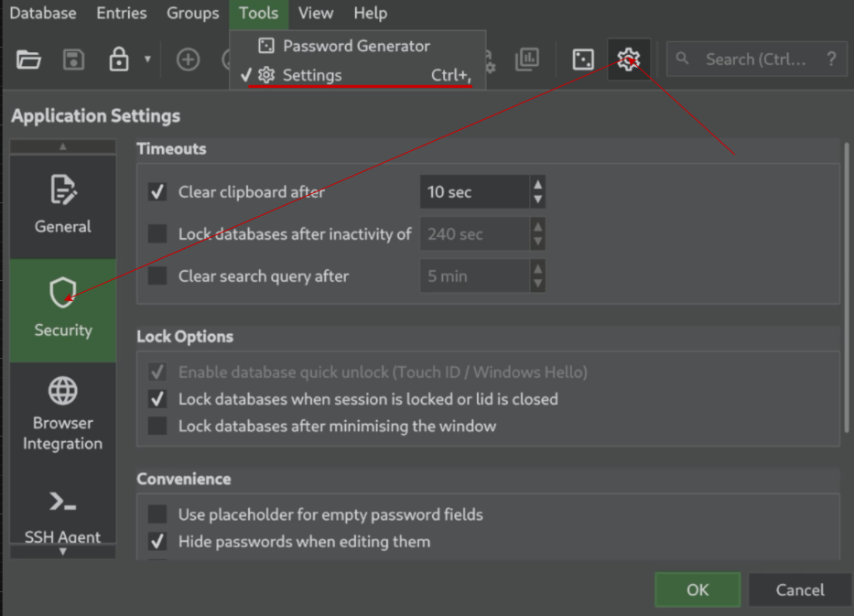Click the open database folder icon
Image resolution: width=854 pixels, height=616 pixels.
pos(29,60)
